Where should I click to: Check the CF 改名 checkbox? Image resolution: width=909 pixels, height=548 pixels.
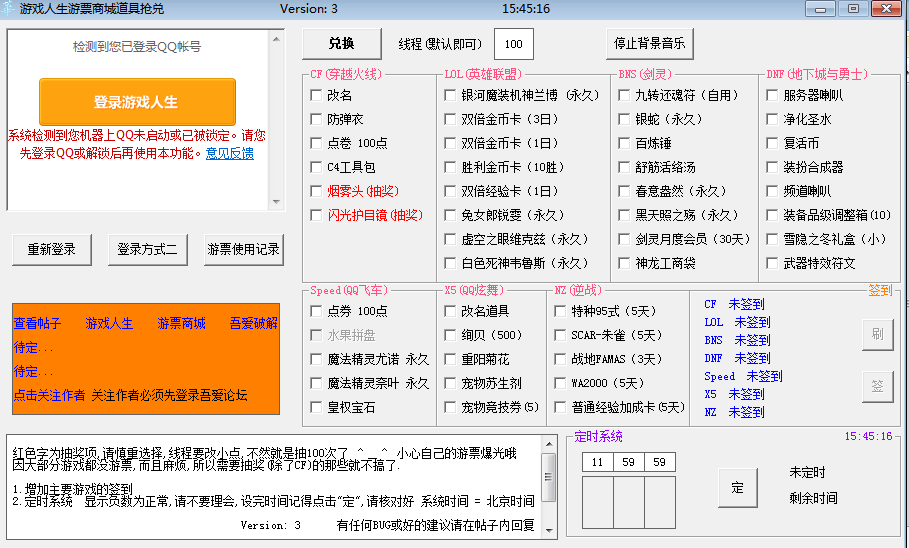click(x=316, y=95)
